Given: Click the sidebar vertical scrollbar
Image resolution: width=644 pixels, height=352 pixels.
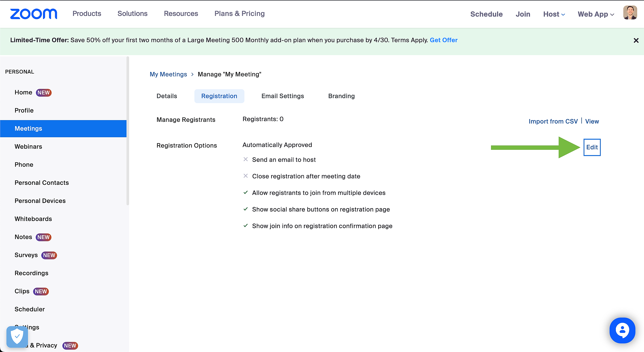Looking at the screenshot, I should tap(128, 131).
